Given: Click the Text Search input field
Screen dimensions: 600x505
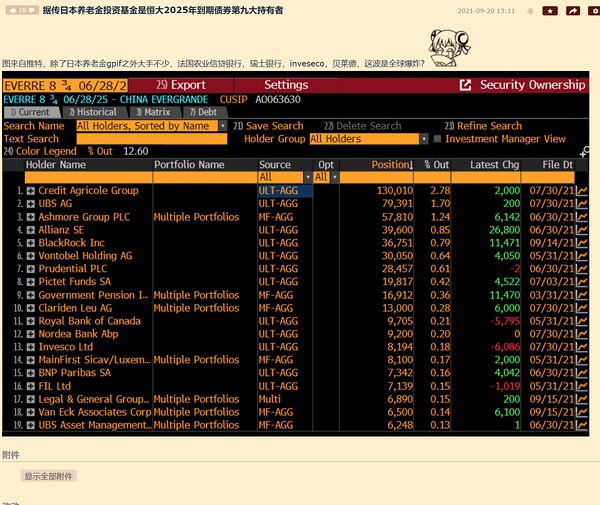Looking at the screenshot, I should 150,139.
